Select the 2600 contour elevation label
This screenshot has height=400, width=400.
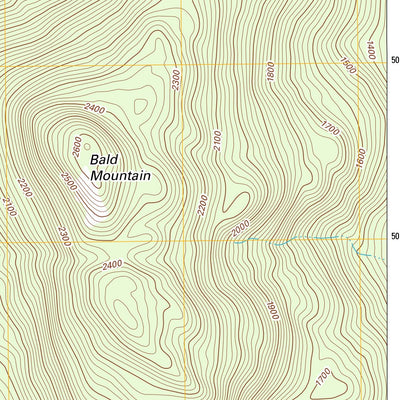[x=77, y=147]
